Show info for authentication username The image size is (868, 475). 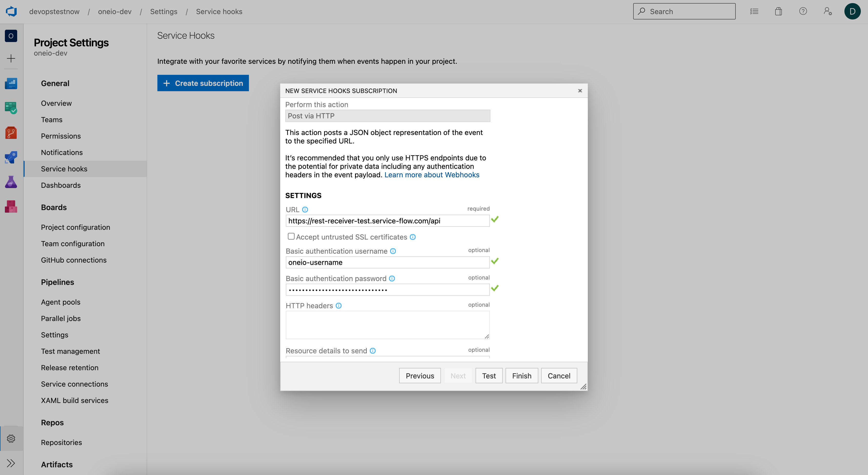(x=393, y=251)
